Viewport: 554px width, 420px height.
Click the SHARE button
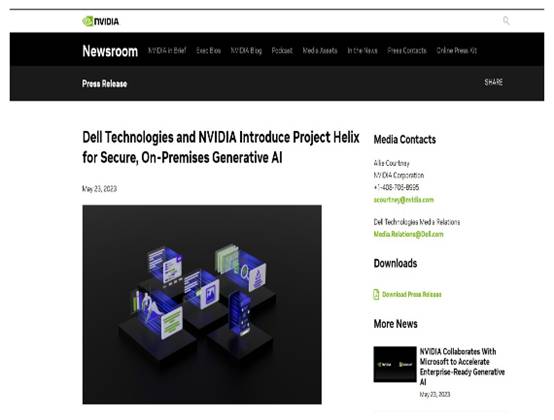(494, 82)
